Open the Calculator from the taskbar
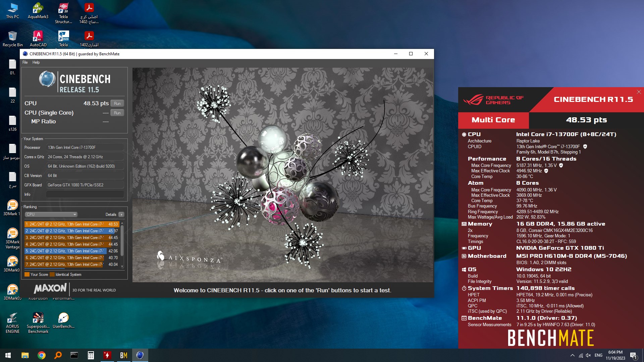This screenshot has width=644, height=362. [91, 355]
